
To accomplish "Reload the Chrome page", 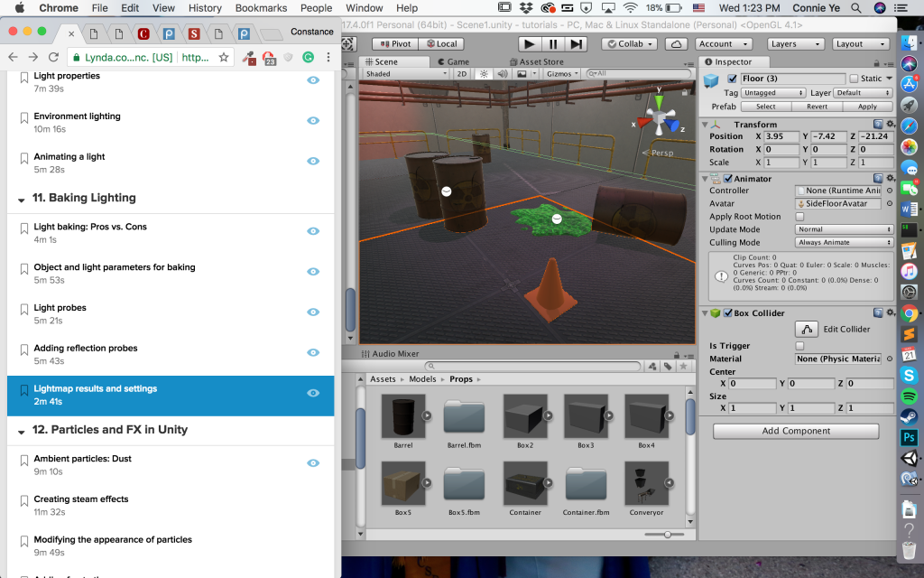I will click(53, 57).
